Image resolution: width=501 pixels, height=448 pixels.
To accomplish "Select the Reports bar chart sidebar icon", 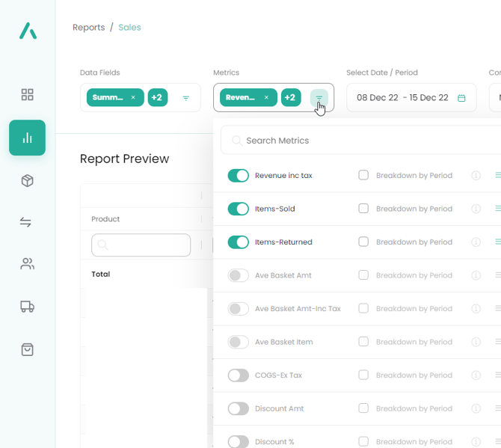I will (28, 138).
